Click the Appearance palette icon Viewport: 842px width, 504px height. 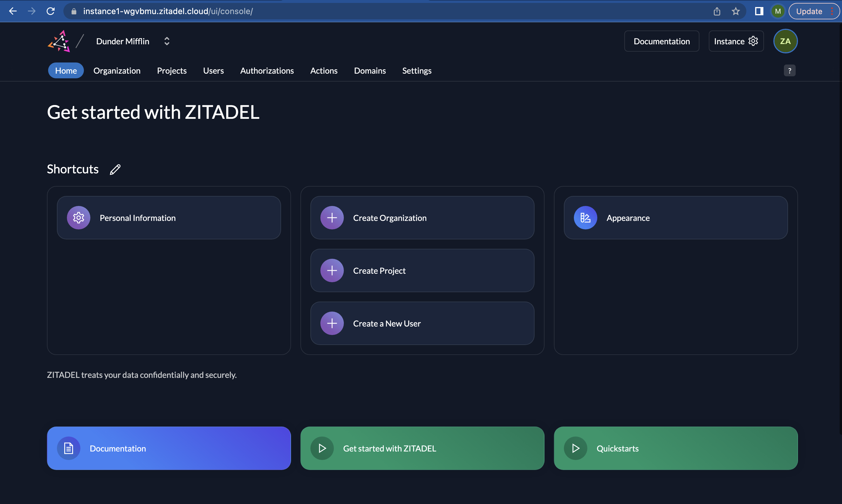(585, 218)
